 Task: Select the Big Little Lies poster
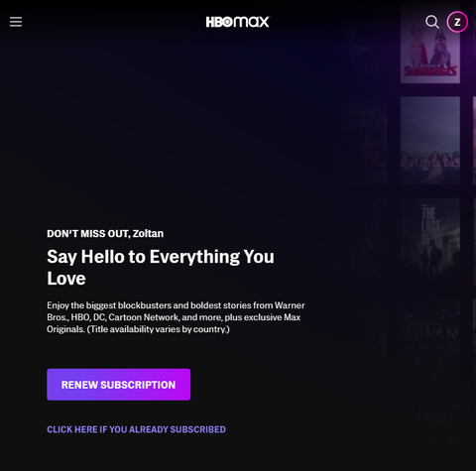pyautogui.click(x=430, y=140)
